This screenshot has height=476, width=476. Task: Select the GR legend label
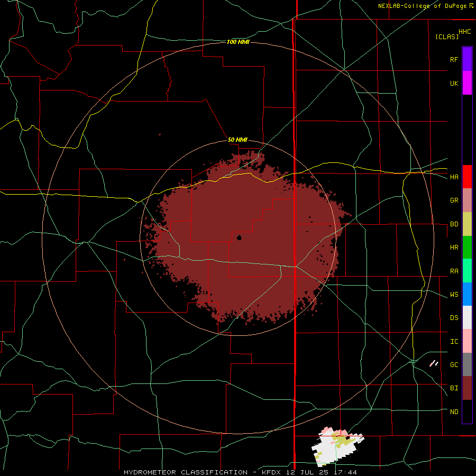(x=454, y=200)
